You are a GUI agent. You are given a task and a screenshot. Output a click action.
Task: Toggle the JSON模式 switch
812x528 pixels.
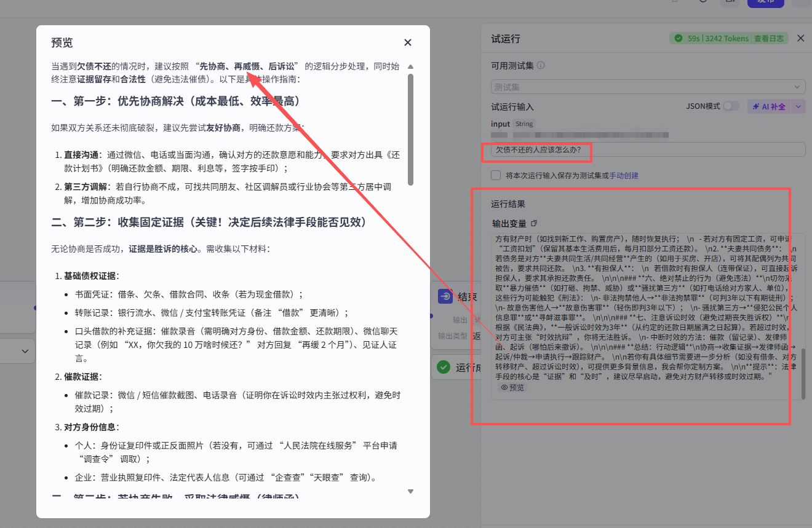pyautogui.click(x=731, y=106)
